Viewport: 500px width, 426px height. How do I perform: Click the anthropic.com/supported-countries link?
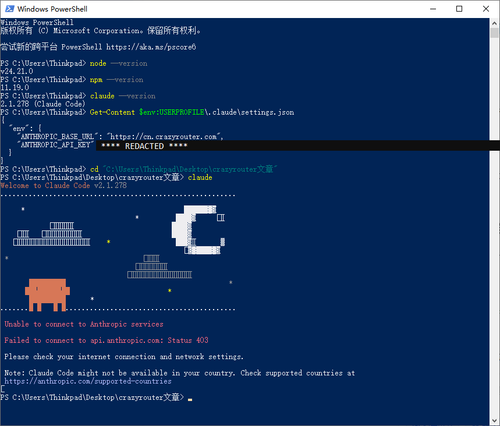click(x=88, y=381)
